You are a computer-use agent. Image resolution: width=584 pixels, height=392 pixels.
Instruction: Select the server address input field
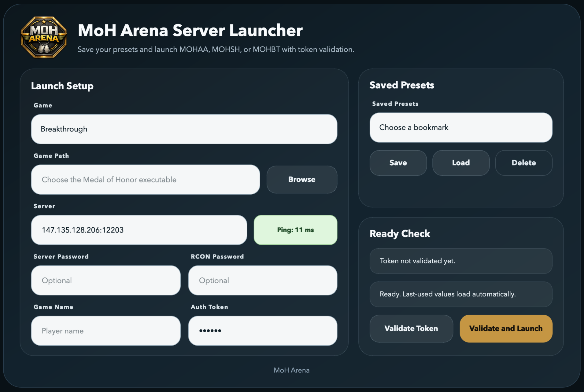(139, 230)
